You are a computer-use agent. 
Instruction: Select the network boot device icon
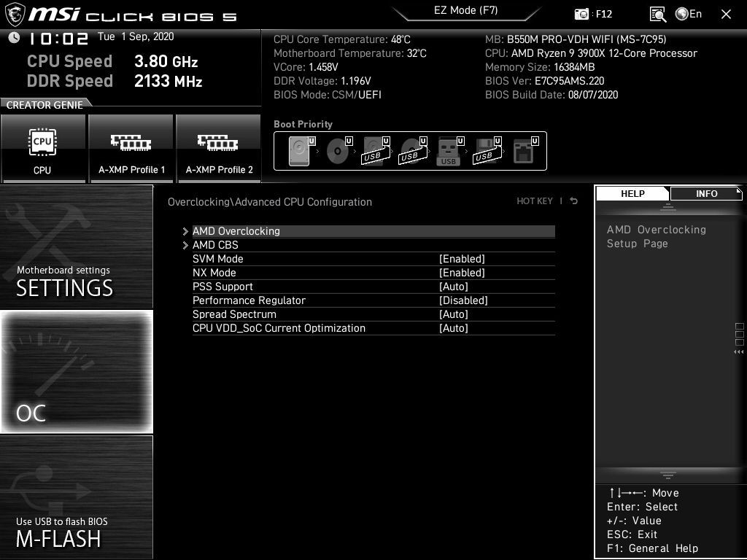pyautogui.click(x=525, y=151)
